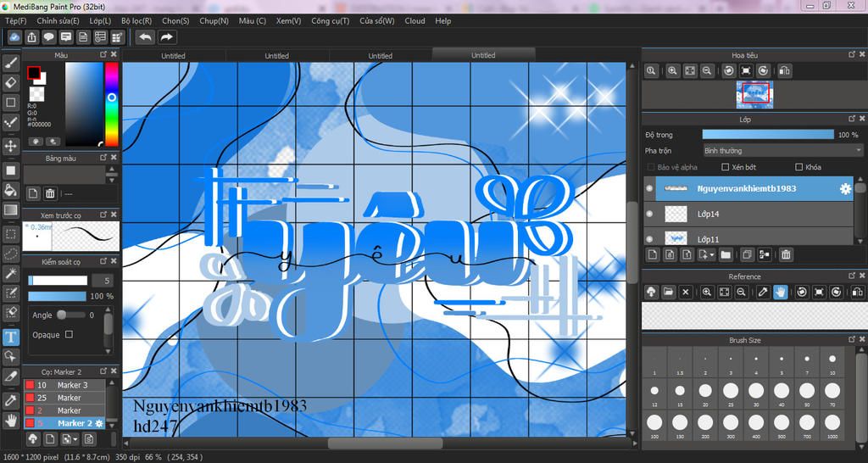The image size is (868, 463).
Task: Select the Move tool
Action: pyautogui.click(x=10, y=146)
